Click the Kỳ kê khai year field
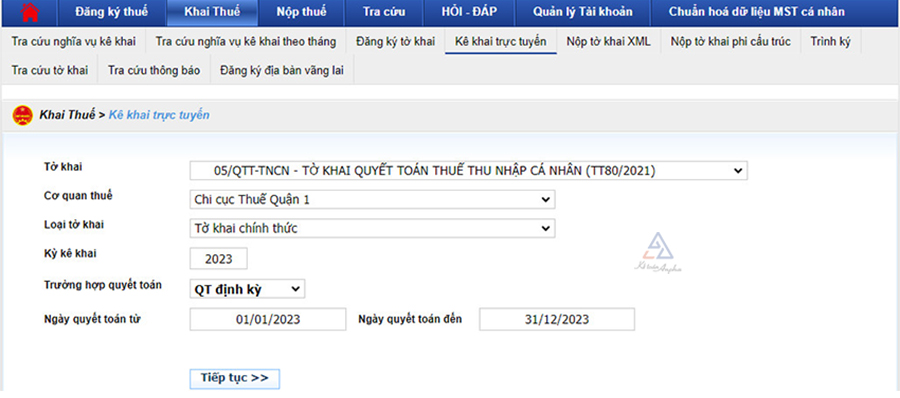This screenshot has height=398, width=900. [x=219, y=259]
